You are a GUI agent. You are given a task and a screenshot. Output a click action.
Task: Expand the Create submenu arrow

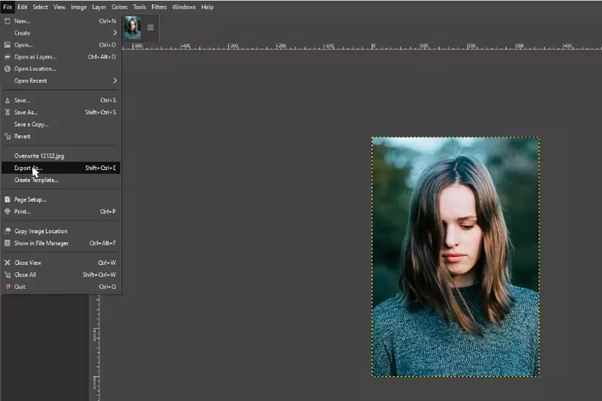[115, 33]
